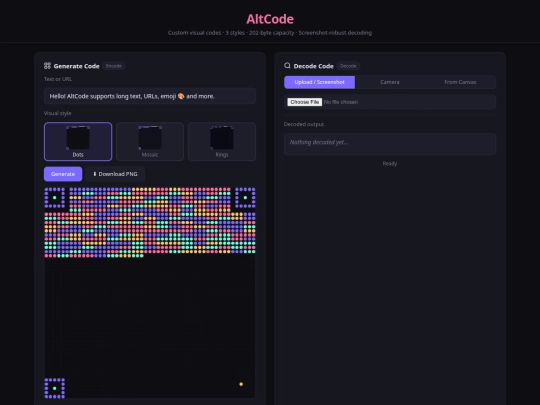Focus the Text or URL input field
This screenshot has height=405, width=540.
coord(150,96)
